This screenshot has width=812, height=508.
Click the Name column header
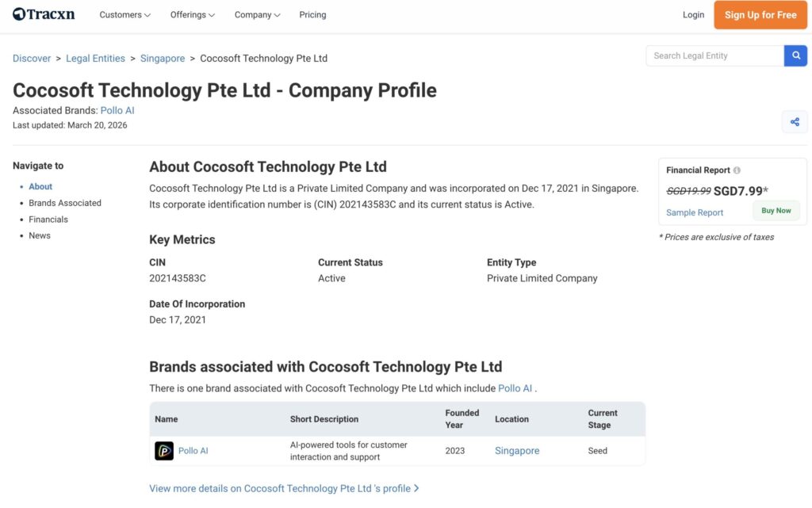[167, 419]
